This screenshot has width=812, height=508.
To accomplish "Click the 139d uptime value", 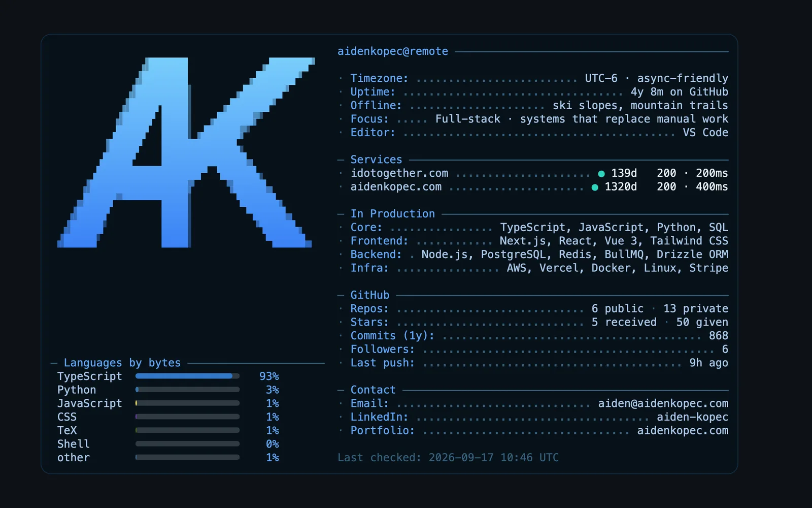I will 624,173.
